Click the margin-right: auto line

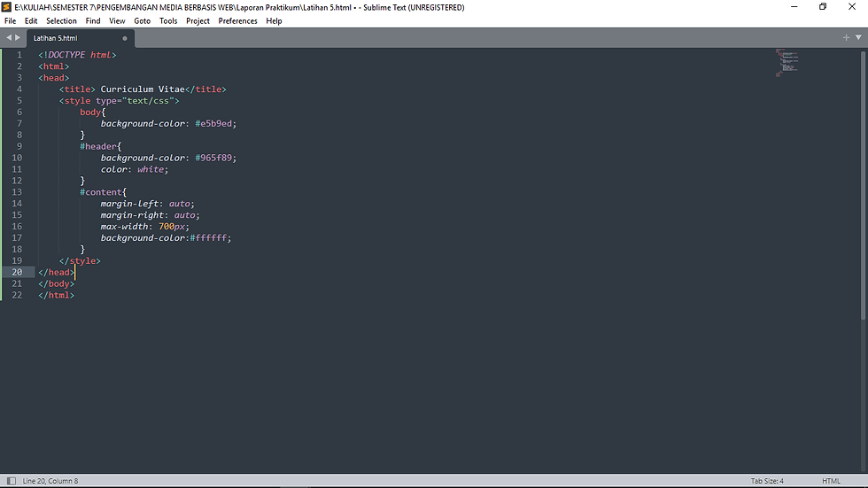point(150,215)
